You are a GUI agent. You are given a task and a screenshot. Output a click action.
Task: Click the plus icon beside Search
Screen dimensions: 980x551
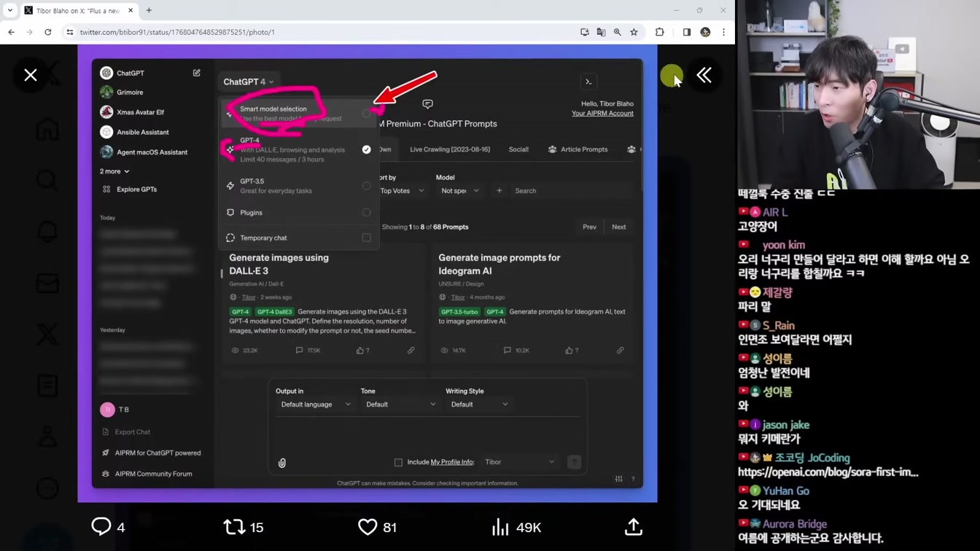tap(499, 191)
